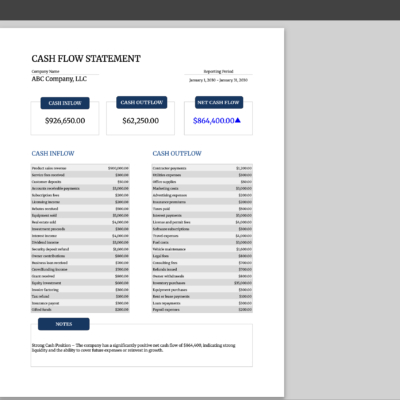Select the Payroll expenses row
Image resolution: width=400 pixels, height=400 pixels.
[202, 309]
